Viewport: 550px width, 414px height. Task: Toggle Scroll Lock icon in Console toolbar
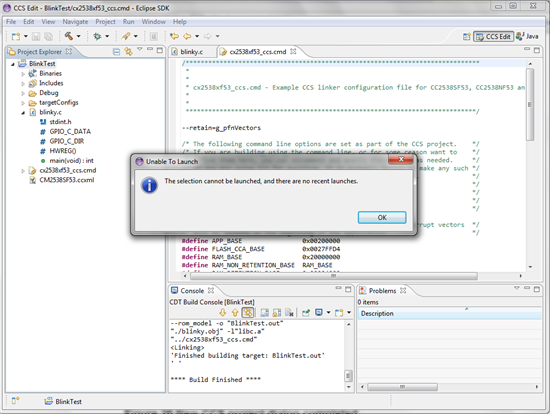coord(277,312)
